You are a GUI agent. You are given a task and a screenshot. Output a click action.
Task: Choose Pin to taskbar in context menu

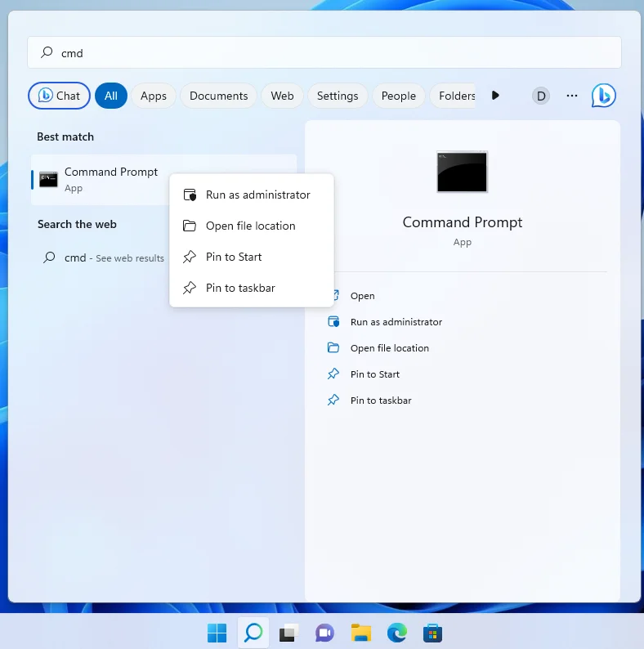click(x=240, y=288)
